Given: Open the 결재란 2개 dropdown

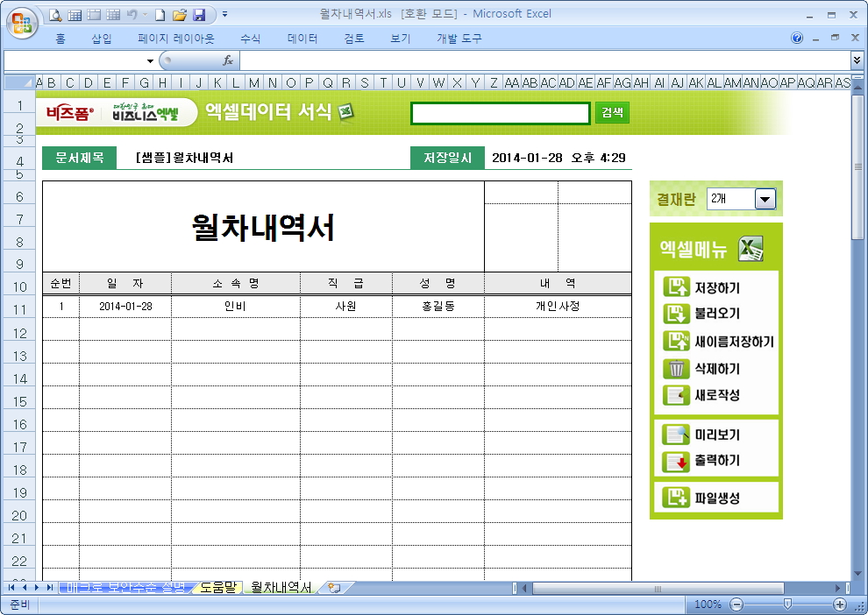Looking at the screenshot, I should pyautogui.click(x=765, y=199).
